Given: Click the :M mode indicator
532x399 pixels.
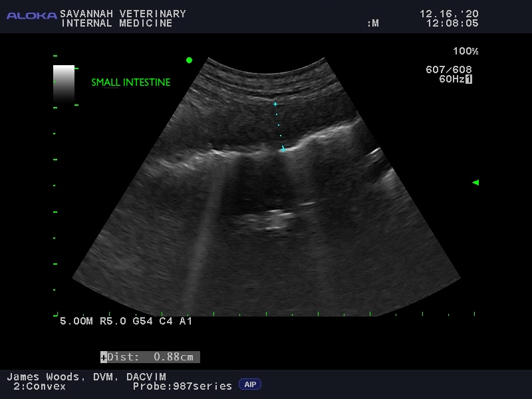Looking at the screenshot, I should pos(373,23).
